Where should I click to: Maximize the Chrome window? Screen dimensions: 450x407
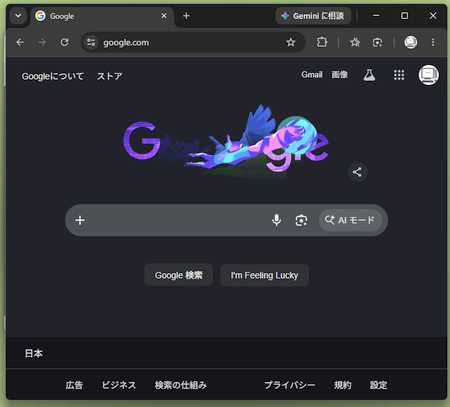pos(404,16)
